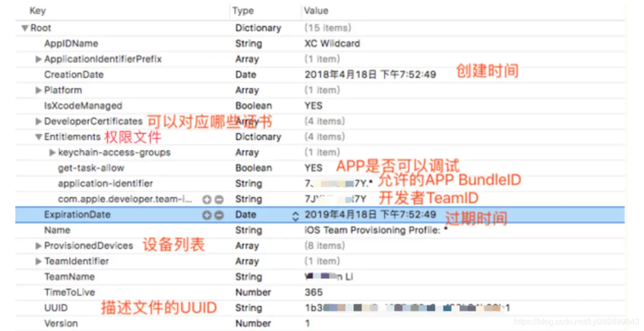Click the ProvisionedDevices value (8 items)

pos(324,246)
